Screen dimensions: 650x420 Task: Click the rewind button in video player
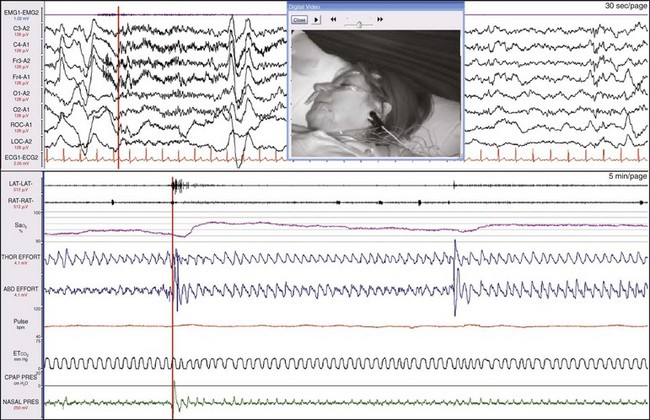tap(332, 19)
